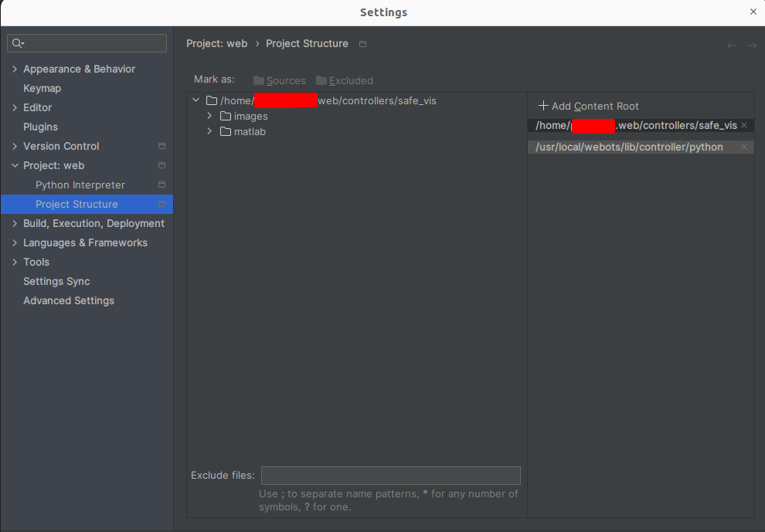Click the settings search input field
Screen dimensions: 765x532
[87, 43]
